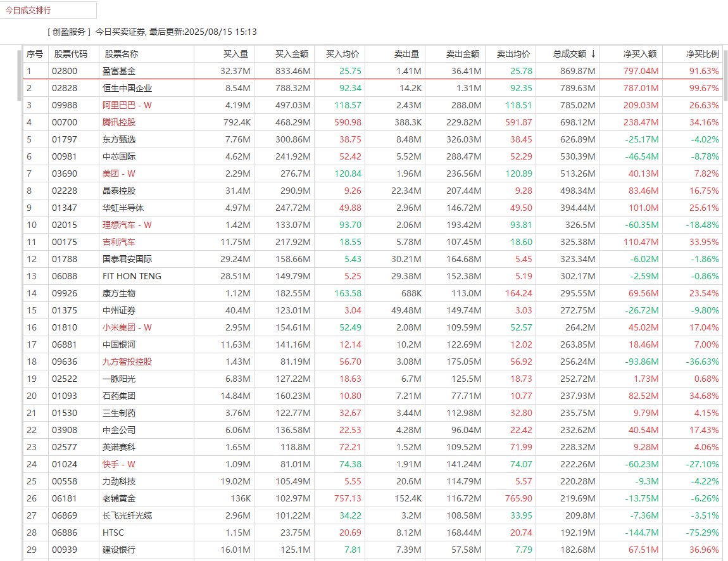Sort by 净买比例 column header

(x=703, y=54)
